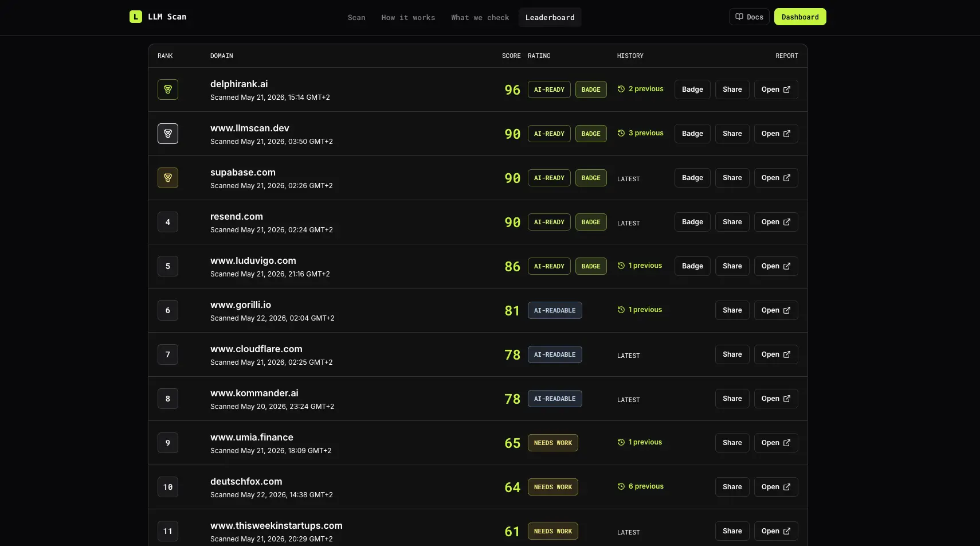Click the www.cloudflare.com domain name
The width and height of the screenshot is (980, 546).
click(256, 349)
